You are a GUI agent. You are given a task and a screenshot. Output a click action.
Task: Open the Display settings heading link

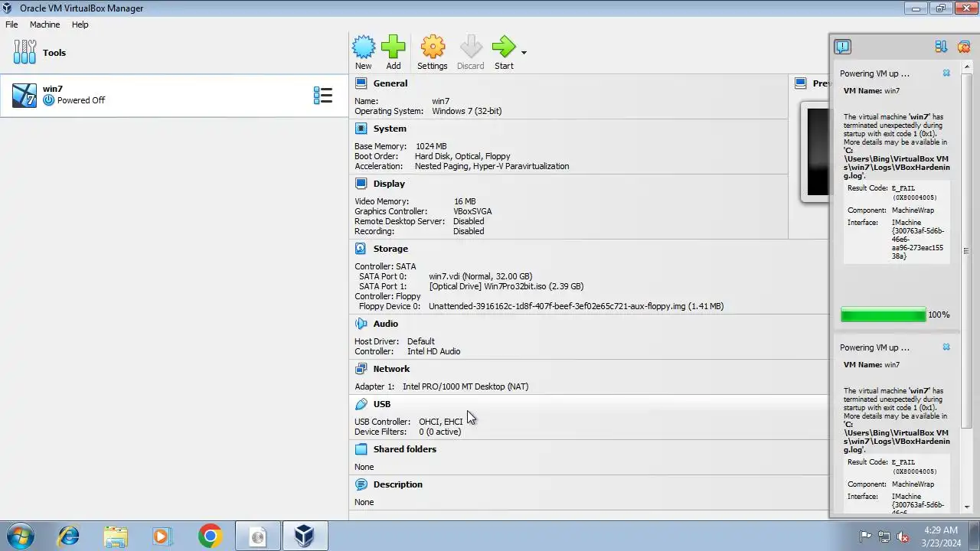pos(389,184)
